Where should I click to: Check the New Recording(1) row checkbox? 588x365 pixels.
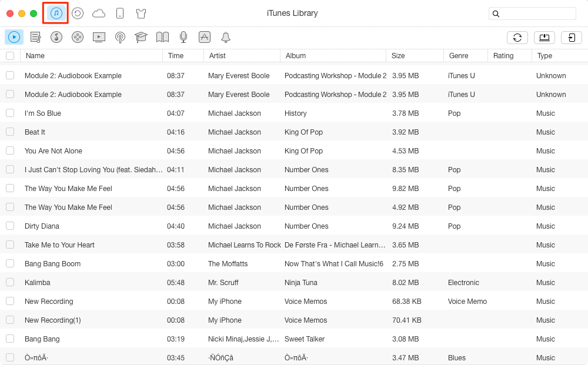(x=10, y=320)
